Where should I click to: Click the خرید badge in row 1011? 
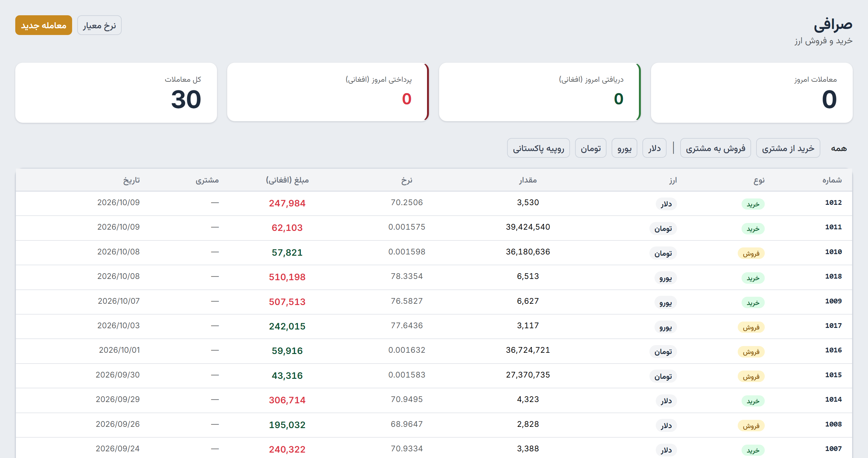753,229
